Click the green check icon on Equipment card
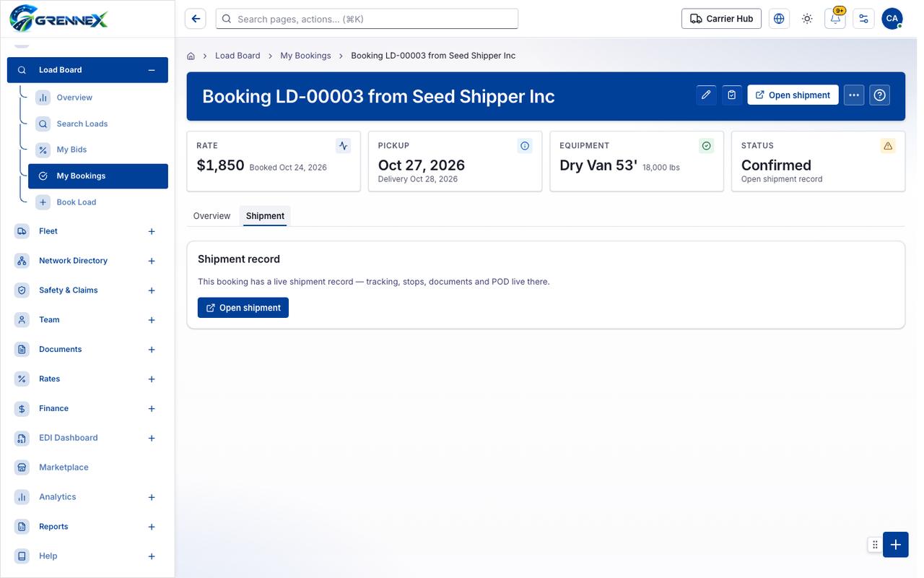The image size is (924, 578). (x=707, y=146)
